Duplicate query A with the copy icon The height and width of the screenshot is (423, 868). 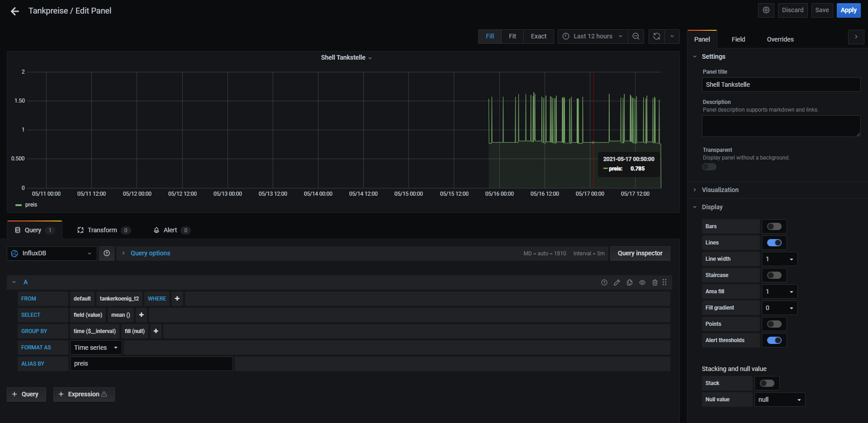629,282
